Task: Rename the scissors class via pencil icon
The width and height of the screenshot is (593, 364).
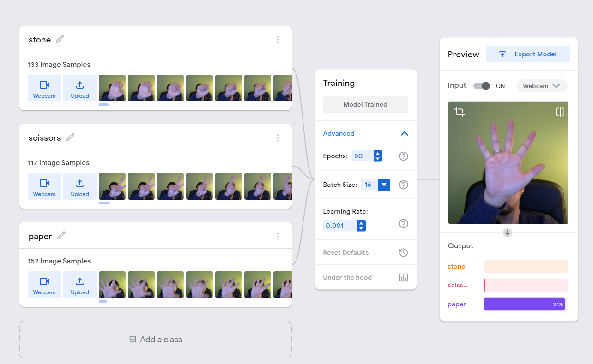Action: click(70, 137)
